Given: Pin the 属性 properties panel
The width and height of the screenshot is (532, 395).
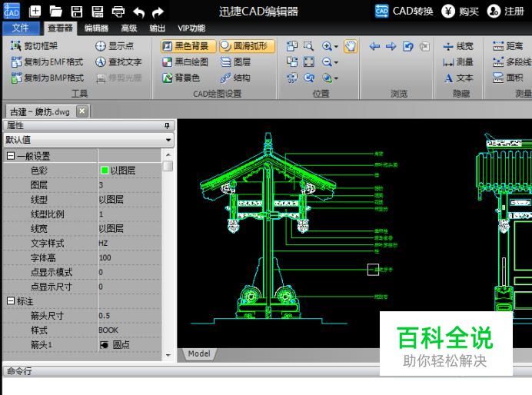Looking at the screenshot, I should [x=167, y=126].
